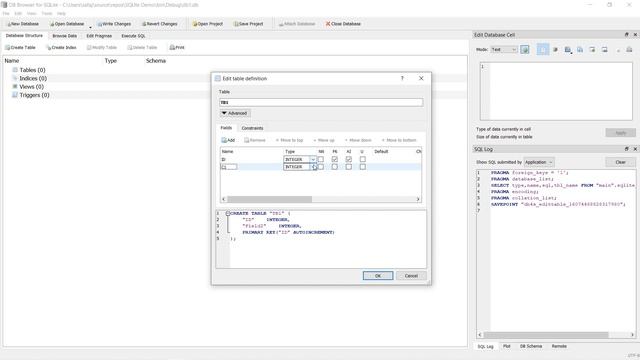
Task: Toggle Not Null checkbox for ID row
Action: (321, 159)
